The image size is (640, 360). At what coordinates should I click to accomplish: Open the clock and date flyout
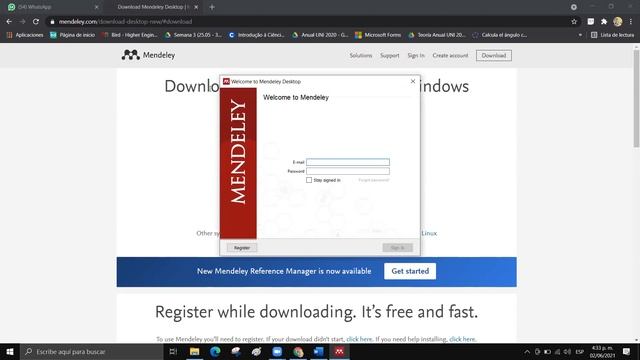click(602, 351)
